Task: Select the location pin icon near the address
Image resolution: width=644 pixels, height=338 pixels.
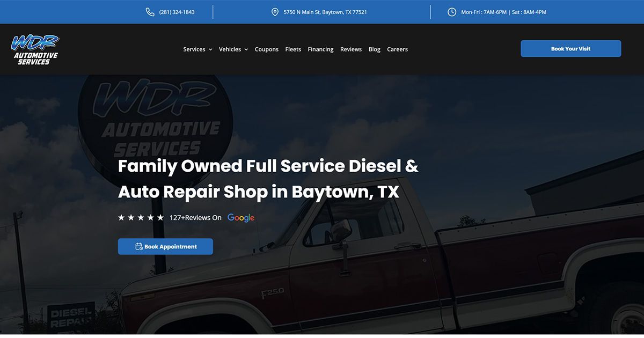Action: 275,11
